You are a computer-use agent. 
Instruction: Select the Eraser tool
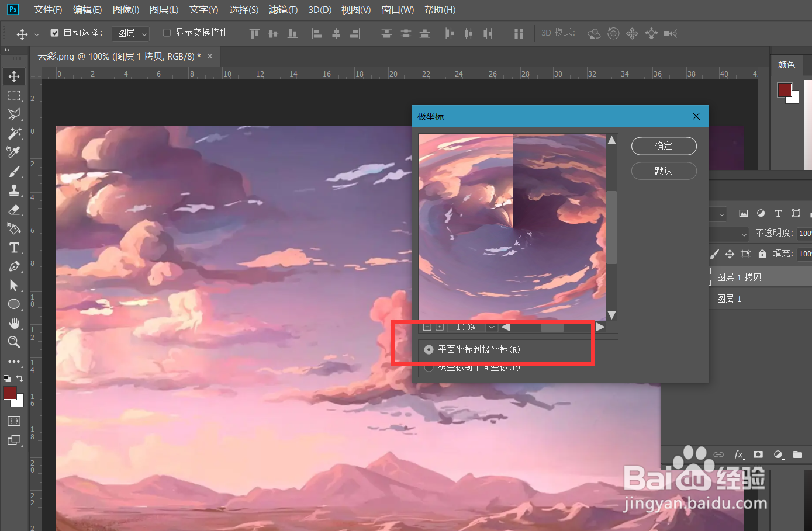(x=14, y=210)
